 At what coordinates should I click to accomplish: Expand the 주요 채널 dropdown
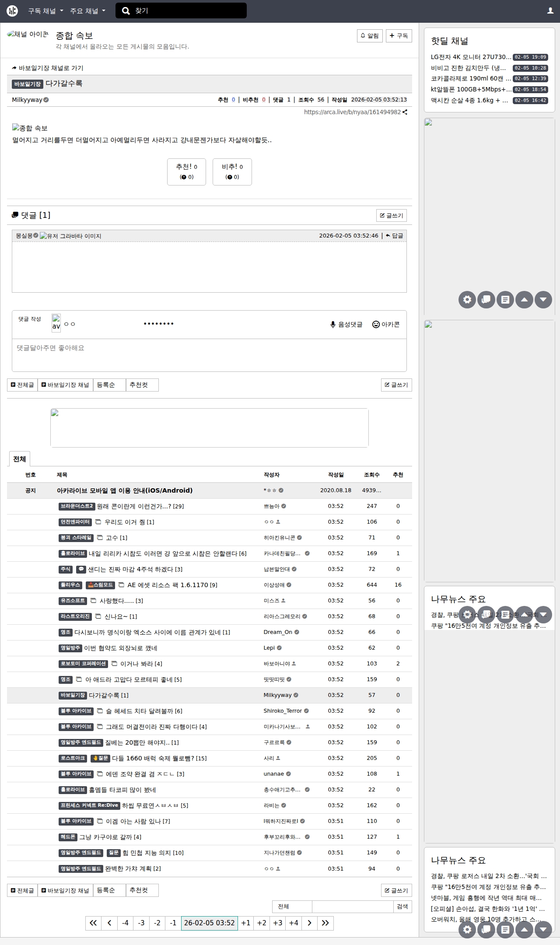click(x=87, y=11)
